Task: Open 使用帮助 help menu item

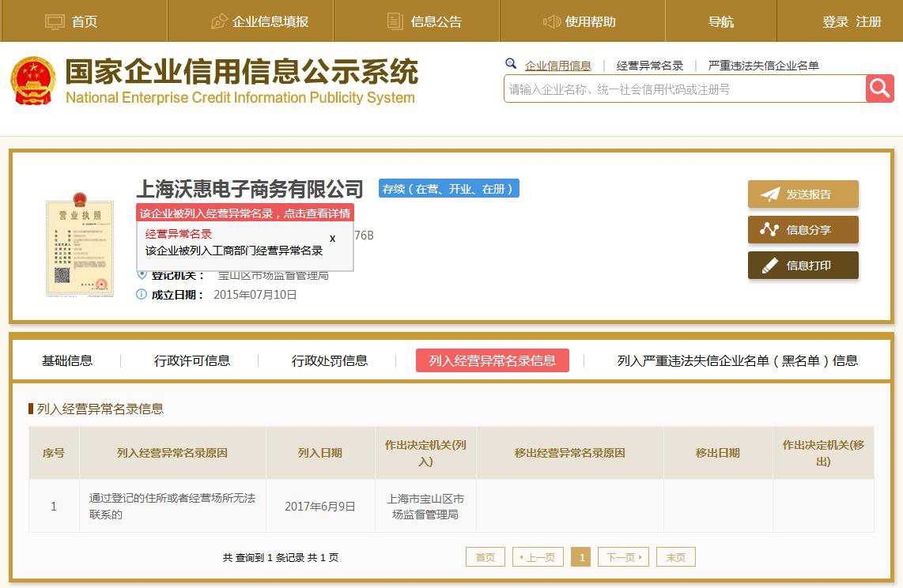Action: tap(580, 21)
